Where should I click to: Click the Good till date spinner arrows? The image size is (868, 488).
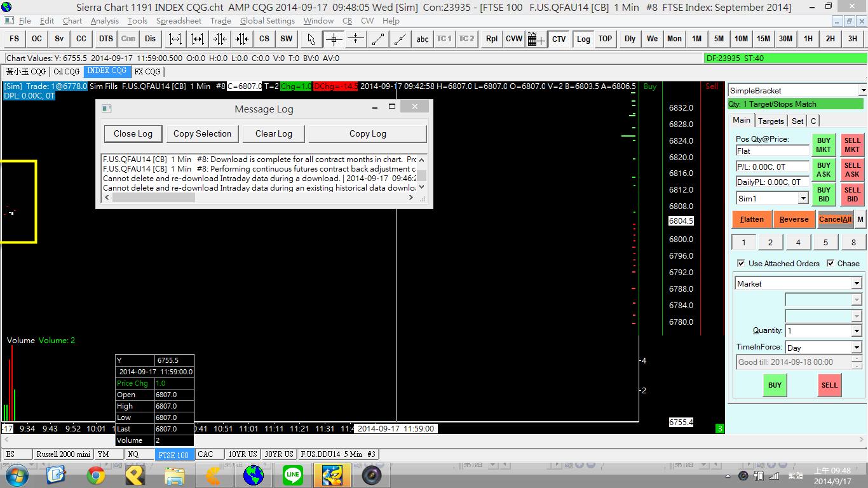pos(857,362)
